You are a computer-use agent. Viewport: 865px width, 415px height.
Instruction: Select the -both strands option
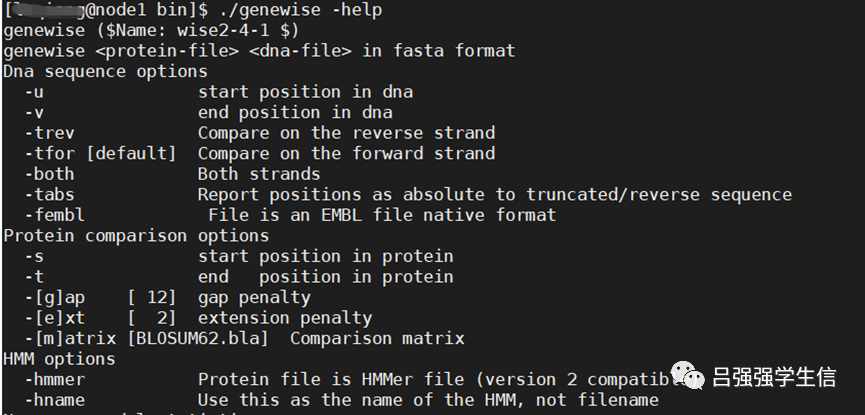pos(50,174)
